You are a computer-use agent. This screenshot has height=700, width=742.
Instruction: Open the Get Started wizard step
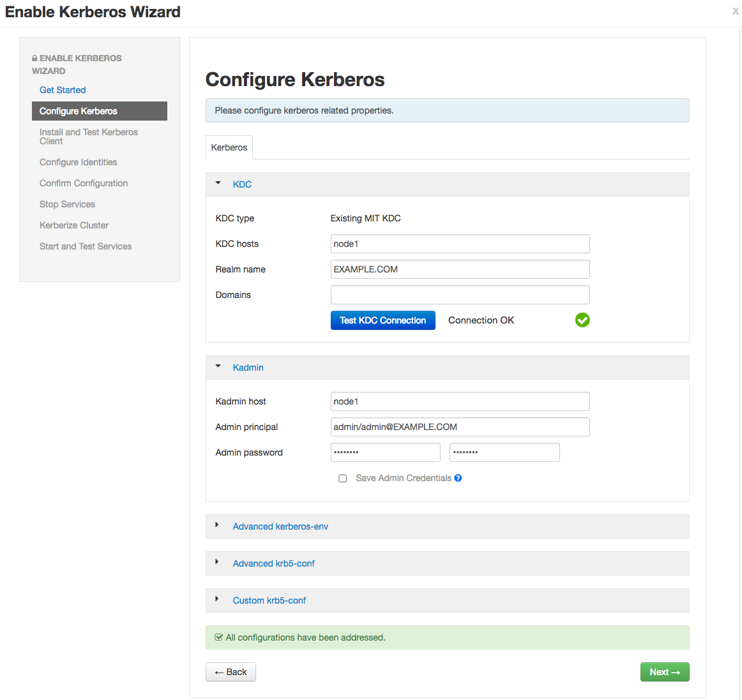point(63,90)
